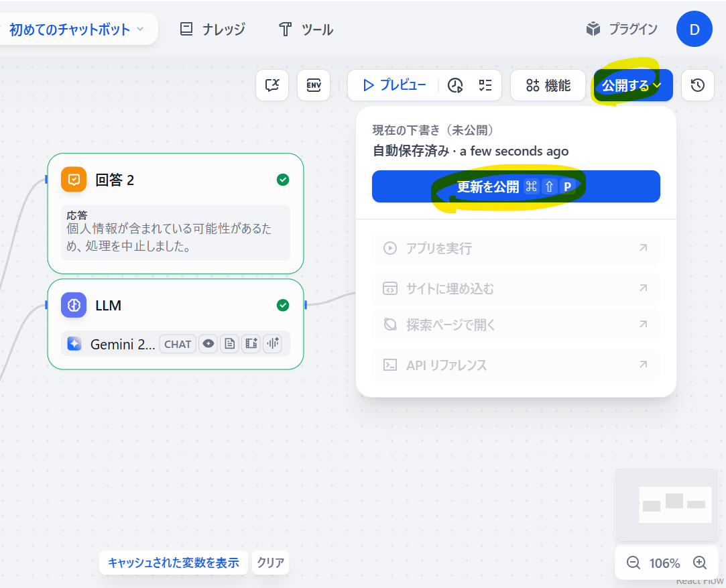
Task: Select the LLM node title
Action: 109,306
